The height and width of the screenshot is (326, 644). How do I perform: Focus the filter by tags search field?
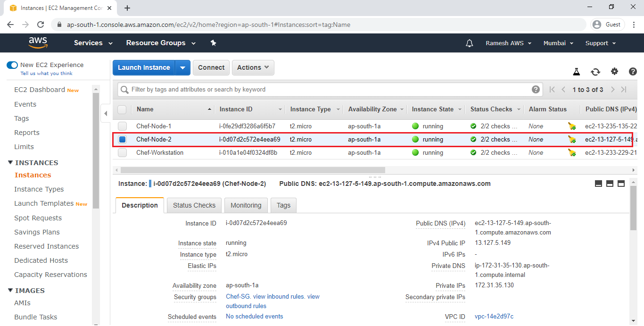coord(330,90)
